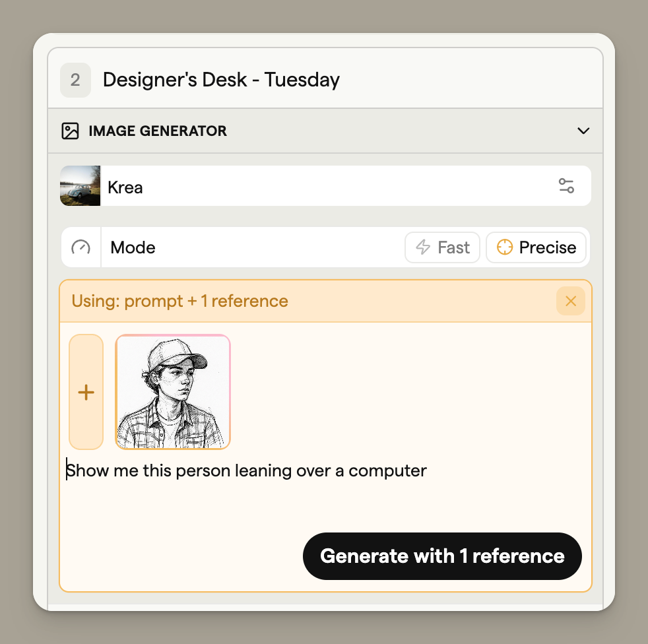
Task: Click the image generator picture icon
Action: [x=70, y=131]
